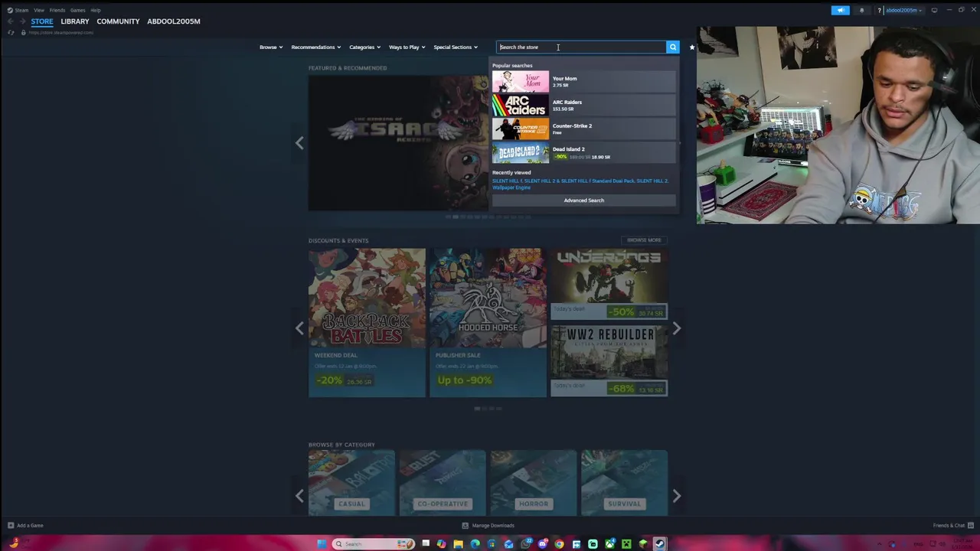Open Minecraft creeper icon in taskbar
Viewport: 980px width, 551px height.
click(x=626, y=544)
